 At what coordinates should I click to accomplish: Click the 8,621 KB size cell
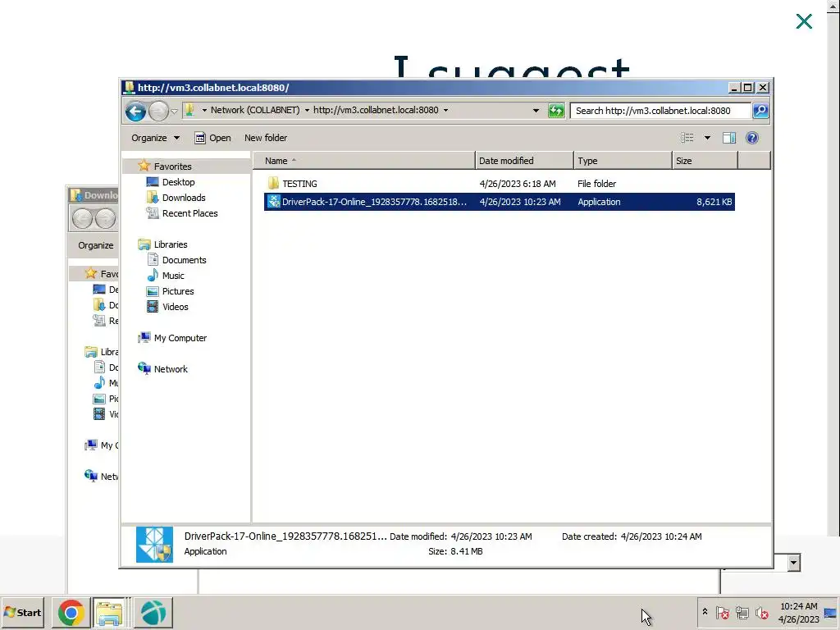click(x=714, y=202)
